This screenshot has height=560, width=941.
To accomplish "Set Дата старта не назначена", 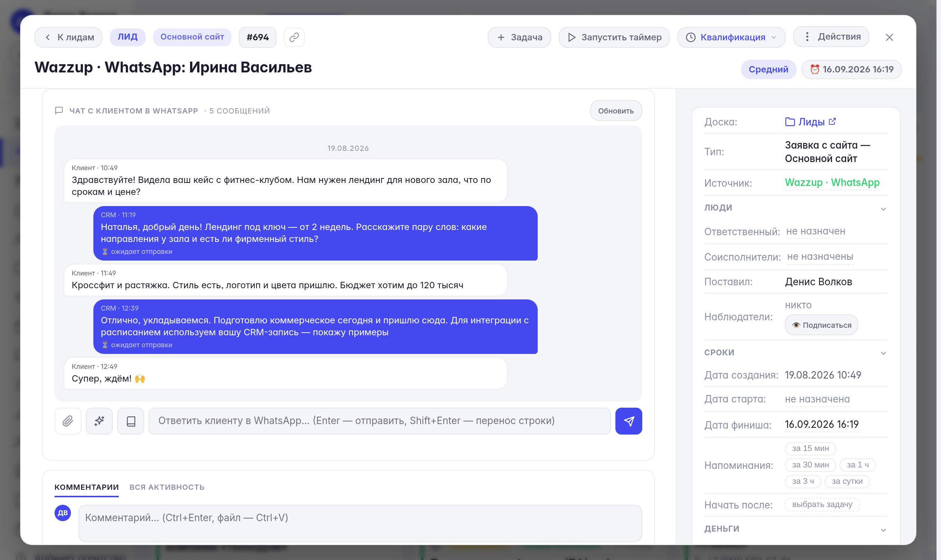I will 817,399.
